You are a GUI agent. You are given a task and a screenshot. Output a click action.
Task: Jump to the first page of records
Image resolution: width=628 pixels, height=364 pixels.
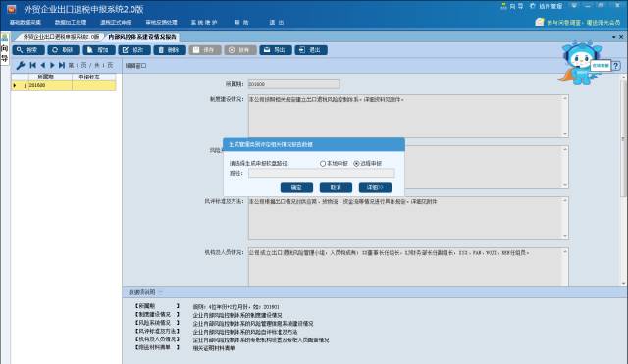tap(32, 65)
